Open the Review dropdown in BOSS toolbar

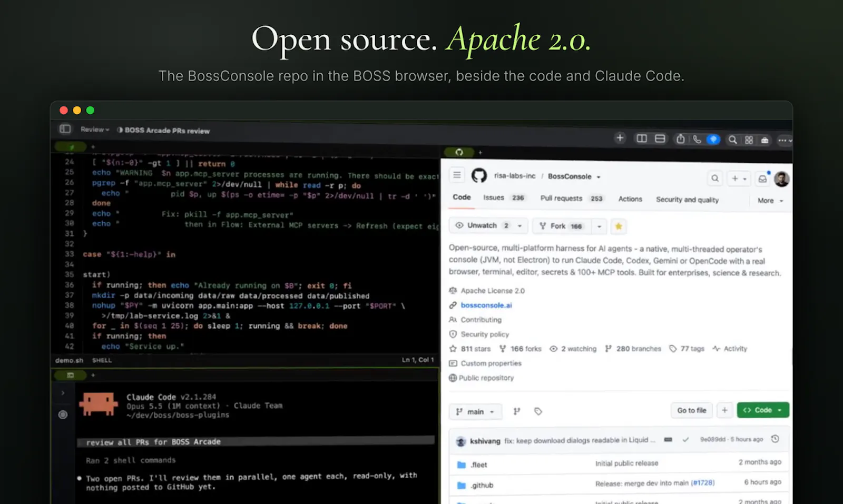tap(95, 130)
